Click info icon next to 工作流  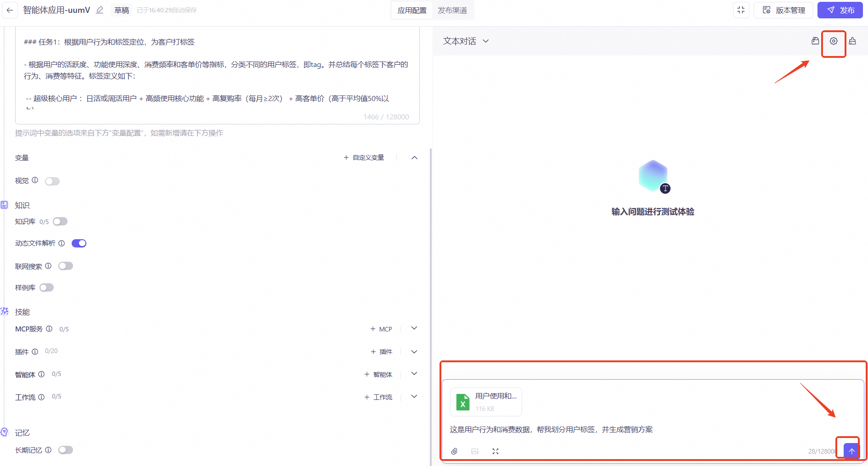click(41, 397)
